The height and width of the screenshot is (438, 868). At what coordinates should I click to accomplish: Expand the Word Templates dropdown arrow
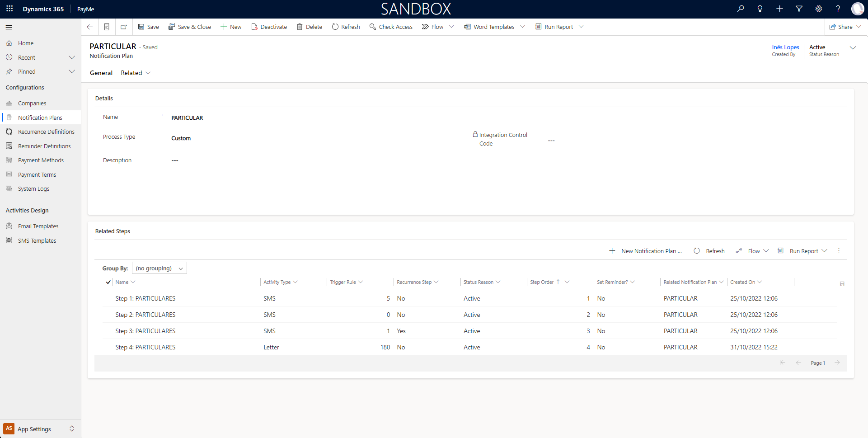click(x=523, y=27)
